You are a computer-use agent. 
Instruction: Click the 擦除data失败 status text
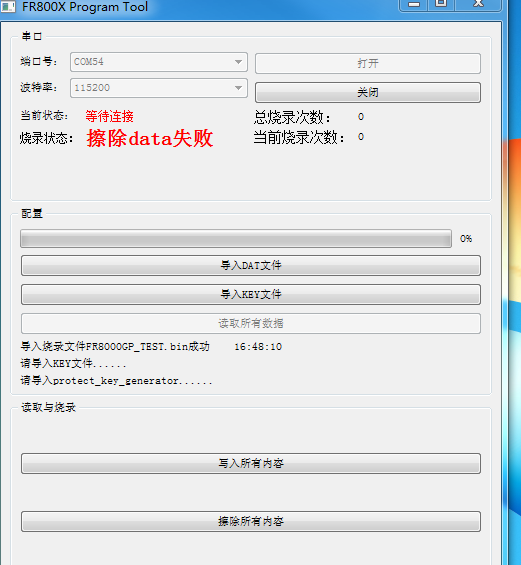coord(150,138)
